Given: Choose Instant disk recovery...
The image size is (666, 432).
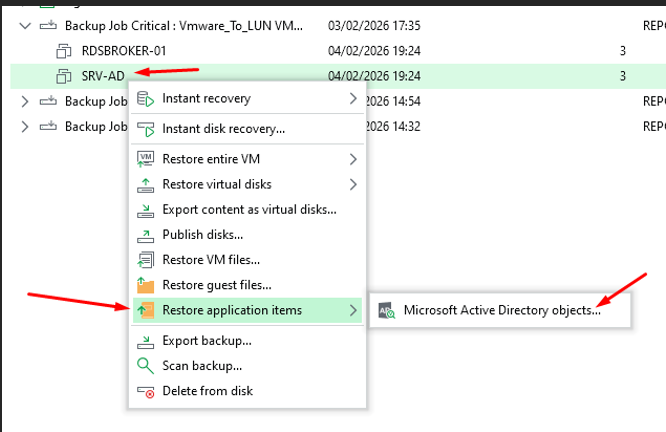Looking at the screenshot, I should tap(247, 129).
